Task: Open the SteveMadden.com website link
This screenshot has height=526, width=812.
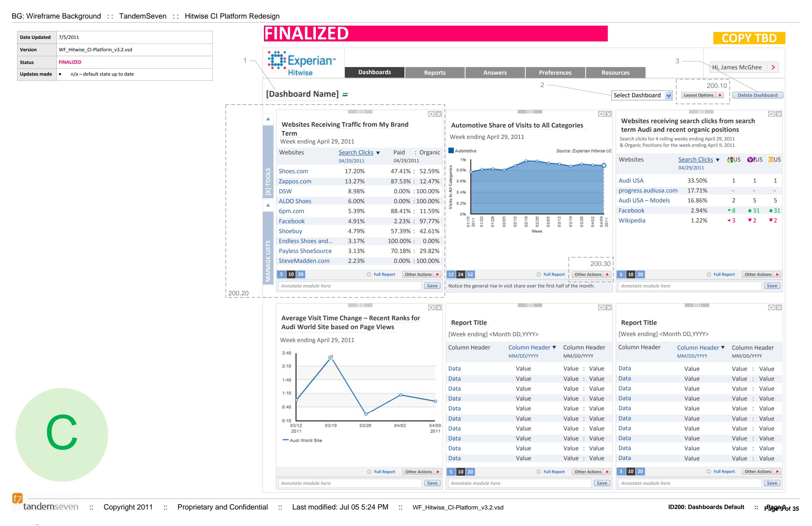Action: click(304, 261)
